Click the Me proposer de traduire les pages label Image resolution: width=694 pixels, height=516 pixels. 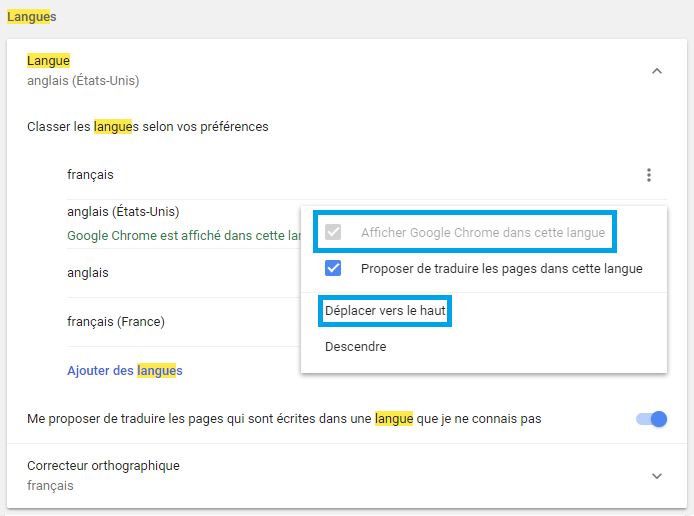pos(284,419)
